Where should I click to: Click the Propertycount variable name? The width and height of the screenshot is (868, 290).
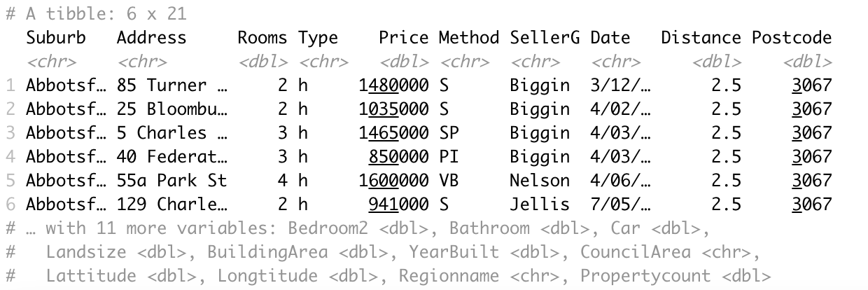point(645,276)
